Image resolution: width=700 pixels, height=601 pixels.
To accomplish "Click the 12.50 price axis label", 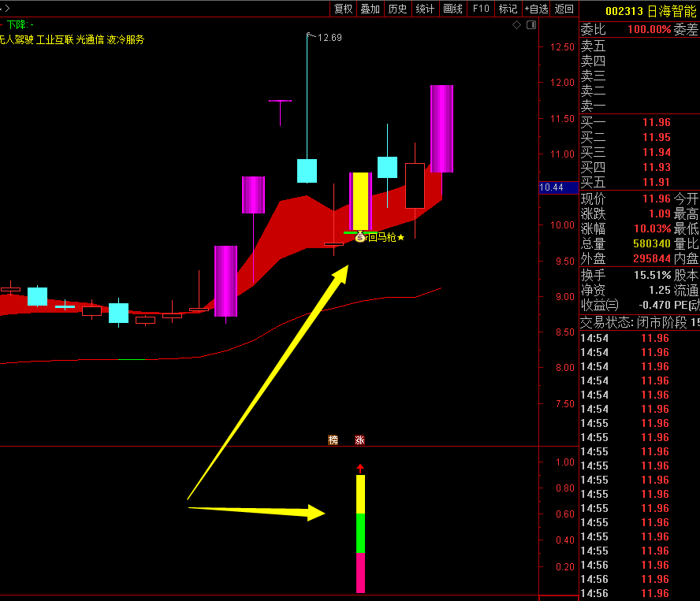I will (x=562, y=47).
